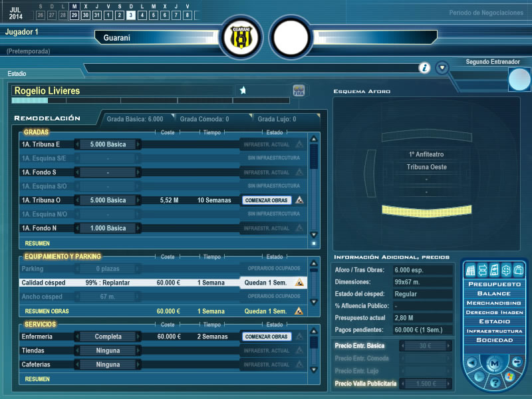The height and width of the screenshot is (399, 532).
Task: Click the star icon next to Rogelio Livieres
Action: pos(243,90)
